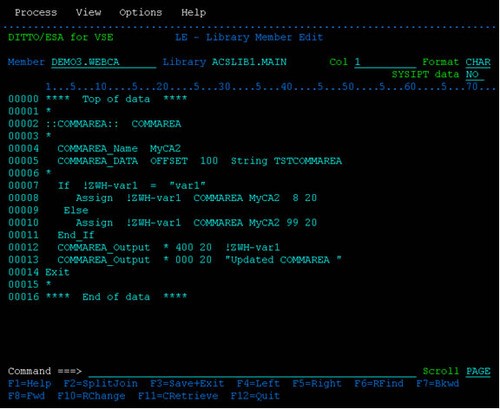Click F12=Quit function key

[x=255, y=396]
